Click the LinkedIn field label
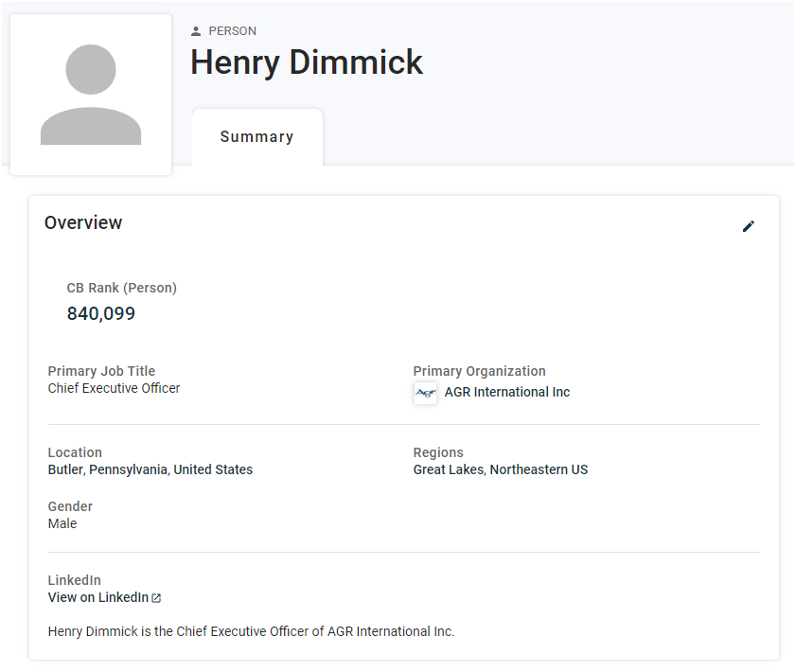The width and height of the screenshot is (796, 672). click(75, 580)
